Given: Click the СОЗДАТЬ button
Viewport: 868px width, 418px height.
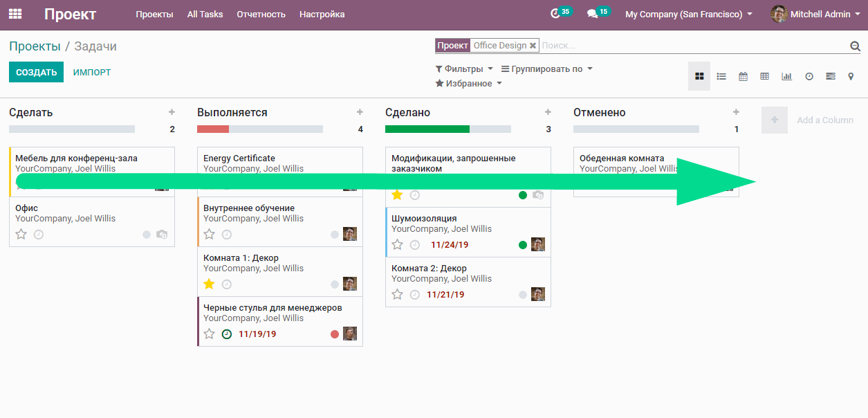Looking at the screenshot, I should tap(36, 73).
